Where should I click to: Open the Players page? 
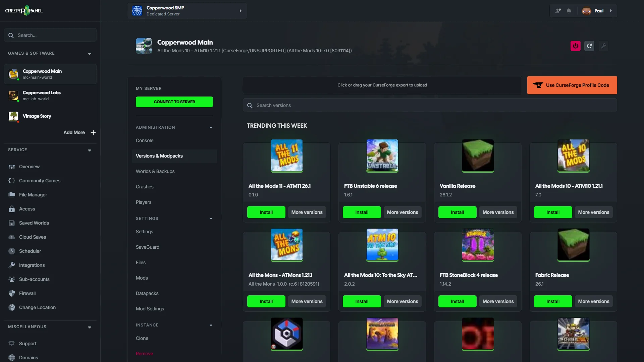[144, 202]
